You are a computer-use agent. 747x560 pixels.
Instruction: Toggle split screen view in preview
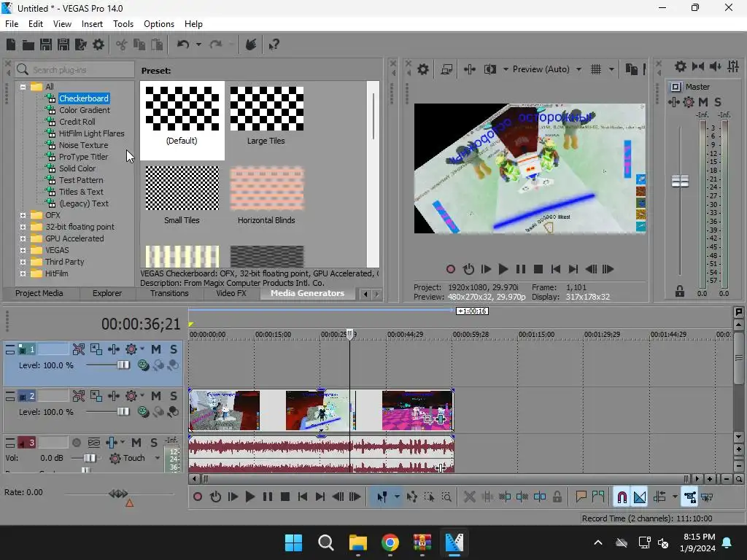click(490, 69)
